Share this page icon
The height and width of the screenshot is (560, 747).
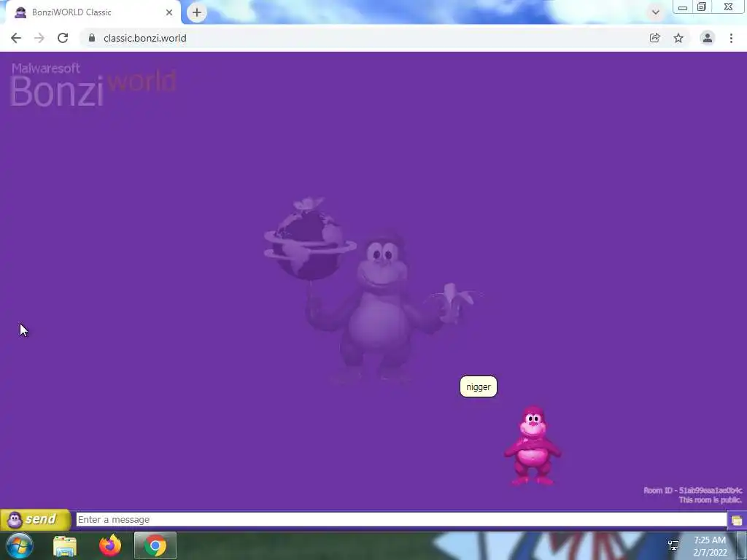[x=655, y=38]
